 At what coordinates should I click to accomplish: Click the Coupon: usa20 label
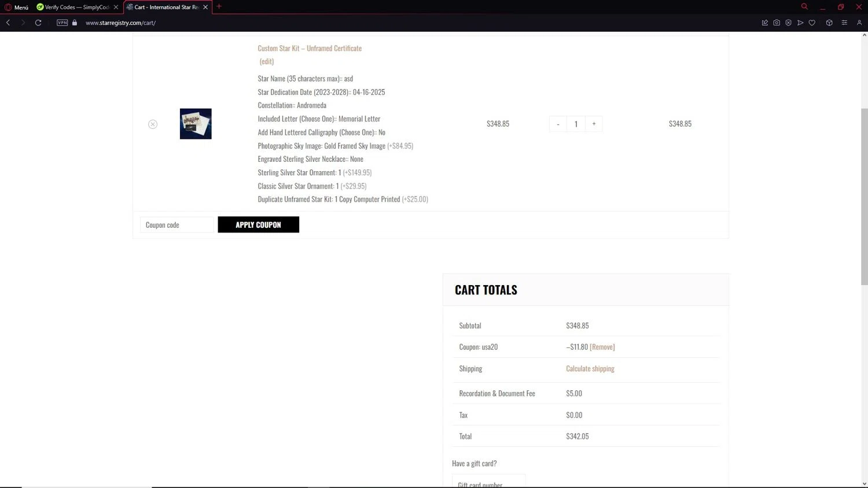click(x=479, y=347)
